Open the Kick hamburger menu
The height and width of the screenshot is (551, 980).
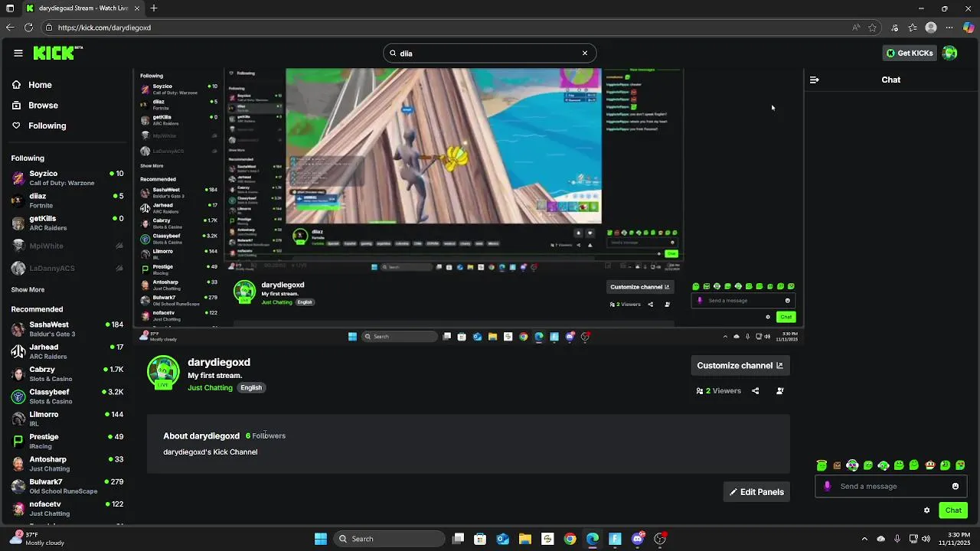[18, 53]
